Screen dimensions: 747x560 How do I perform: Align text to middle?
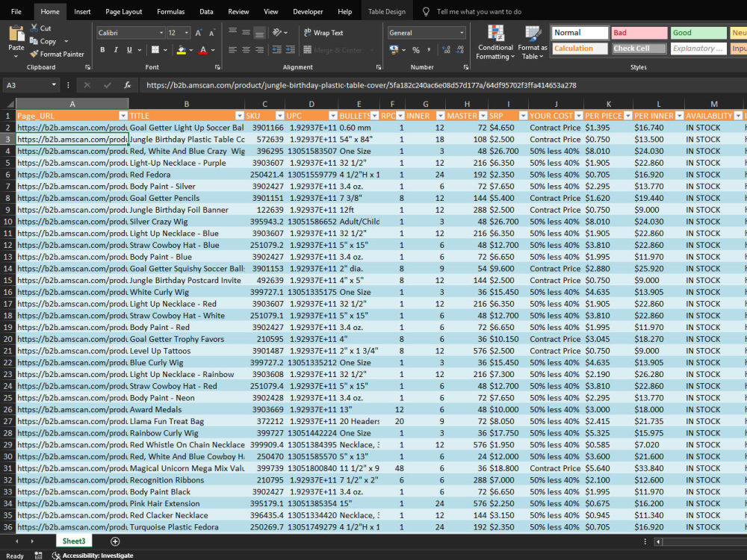pyautogui.click(x=246, y=32)
